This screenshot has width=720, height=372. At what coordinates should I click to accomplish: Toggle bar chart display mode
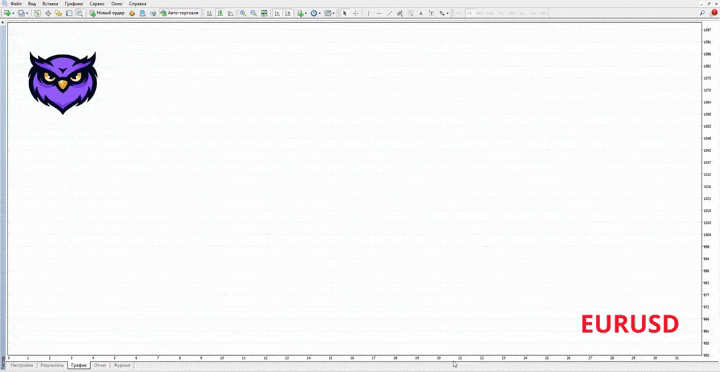pyautogui.click(x=209, y=13)
